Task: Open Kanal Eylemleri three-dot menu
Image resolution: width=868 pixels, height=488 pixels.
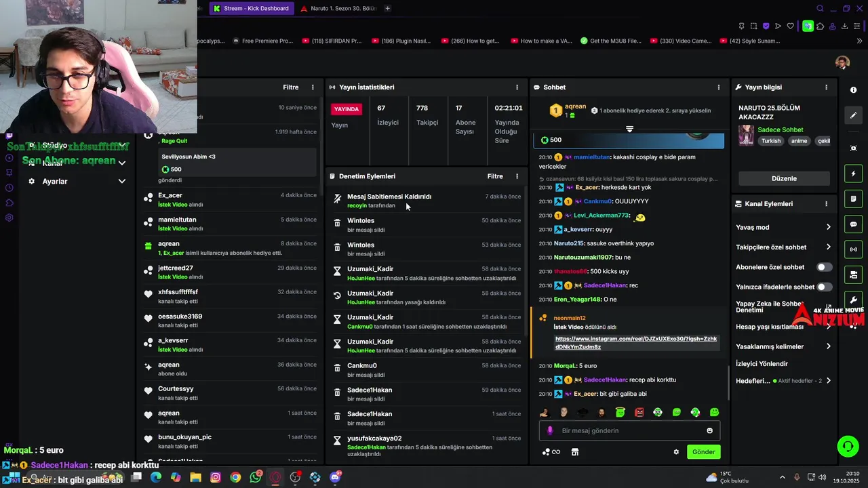Action: pyautogui.click(x=826, y=204)
